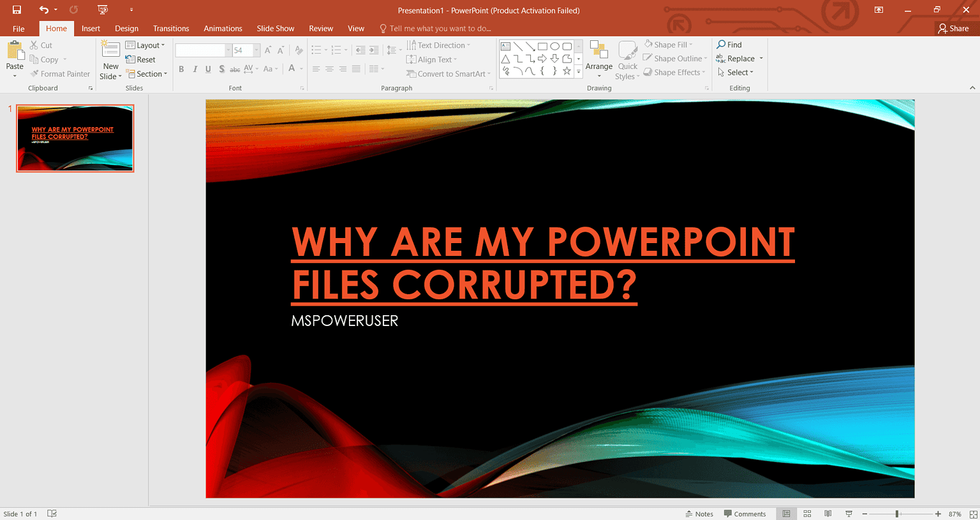Image resolution: width=980 pixels, height=520 pixels.
Task: Select the slide 1 thumbnail
Action: [x=75, y=138]
